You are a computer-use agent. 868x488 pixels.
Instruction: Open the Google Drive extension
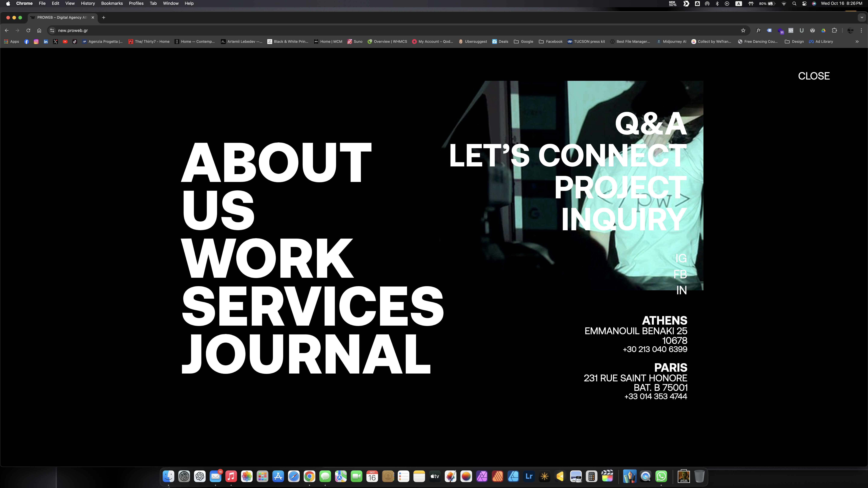pos(823,30)
